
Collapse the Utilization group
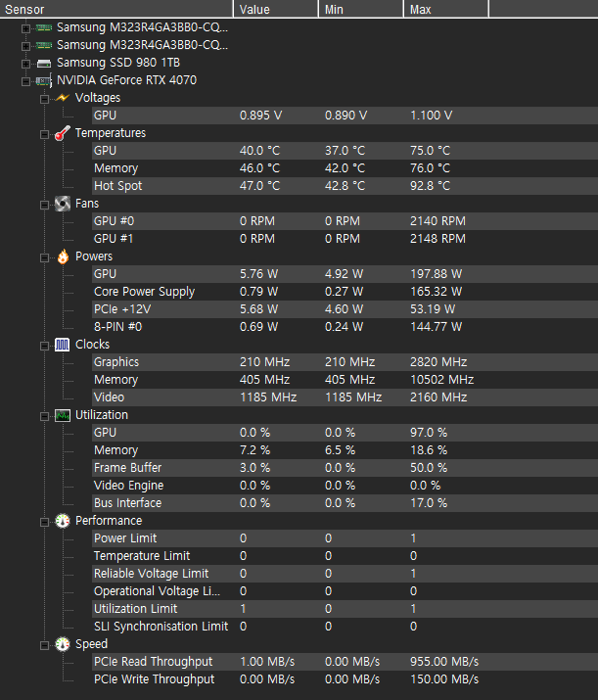[x=44, y=416]
